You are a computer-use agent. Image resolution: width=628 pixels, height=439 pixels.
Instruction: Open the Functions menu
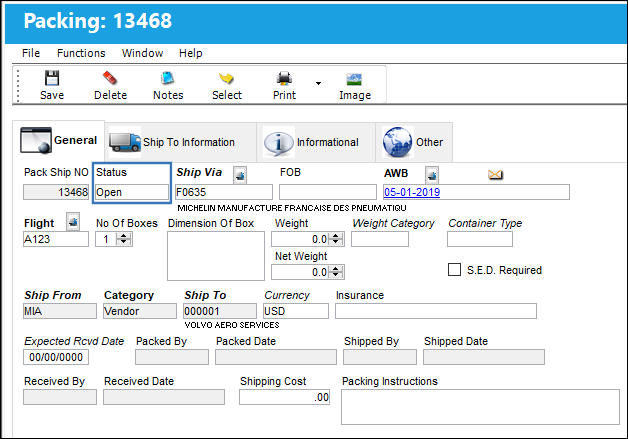tap(81, 53)
